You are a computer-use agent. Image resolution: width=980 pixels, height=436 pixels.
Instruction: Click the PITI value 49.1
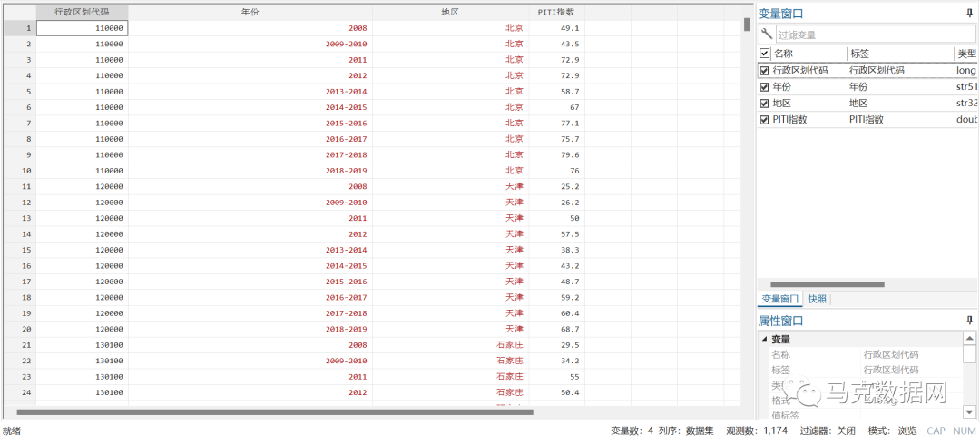[556, 28]
